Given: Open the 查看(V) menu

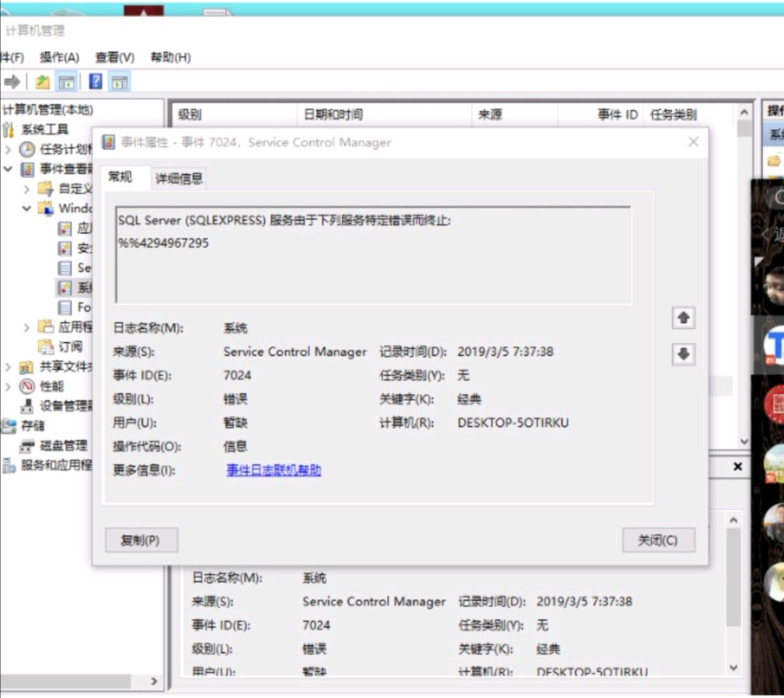Looking at the screenshot, I should coord(114,58).
